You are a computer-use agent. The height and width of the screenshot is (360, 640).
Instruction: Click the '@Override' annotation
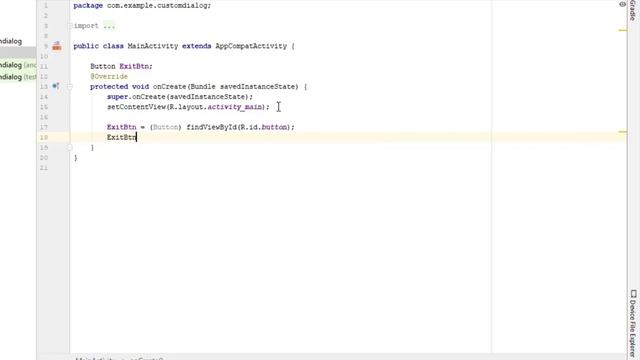click(109, 76)
